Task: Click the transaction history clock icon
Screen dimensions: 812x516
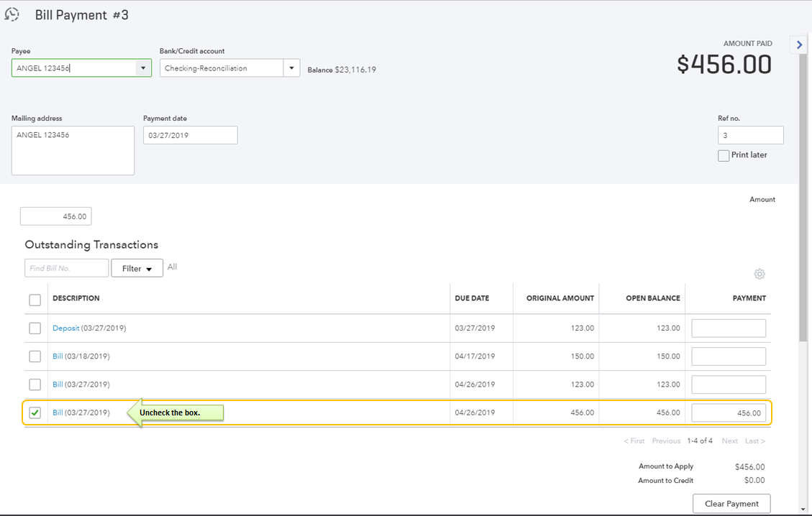Action: pyautogui.click(x=12, y=14)
